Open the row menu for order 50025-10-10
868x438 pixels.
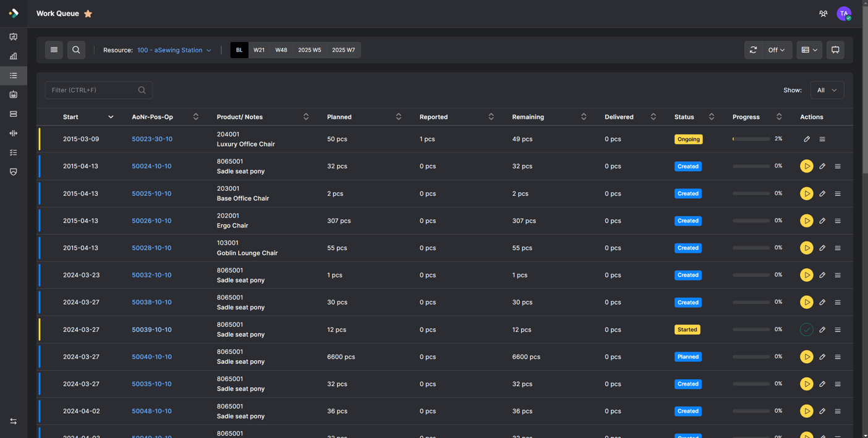(x=838, y=193)
